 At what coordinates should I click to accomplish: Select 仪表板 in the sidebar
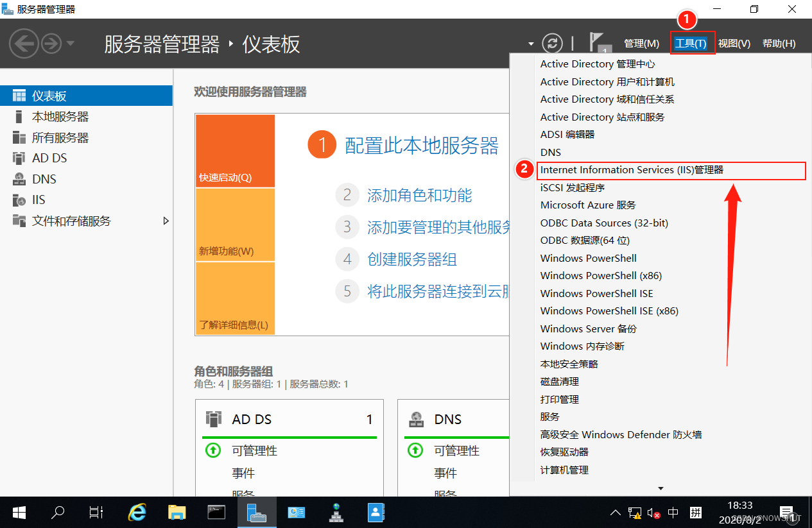(x=86, y=96)
